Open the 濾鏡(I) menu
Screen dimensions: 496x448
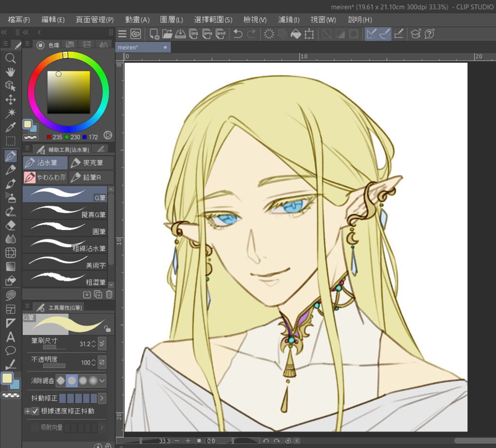coord(289,20)
